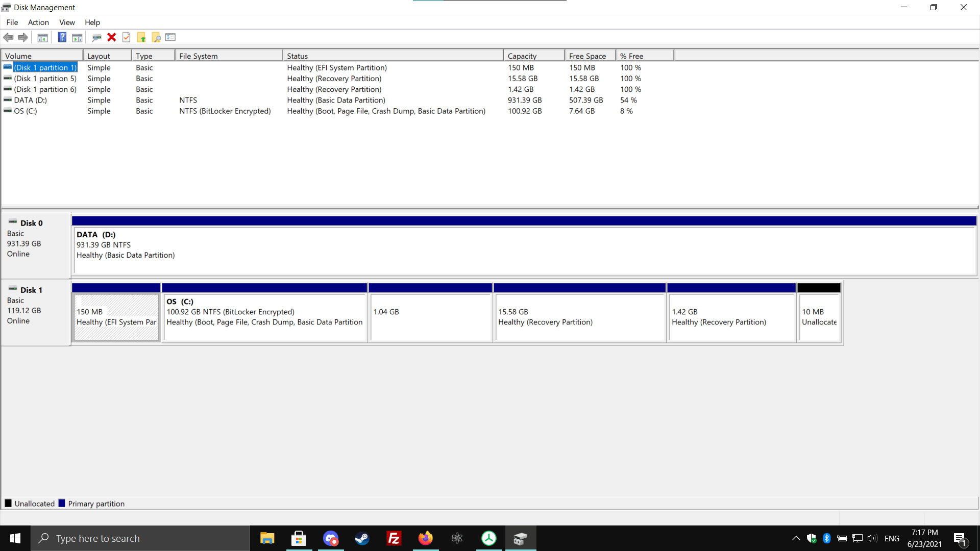
Task: Sort by the Layout column header
Action: pyautogui.click(x=107, y=56)
